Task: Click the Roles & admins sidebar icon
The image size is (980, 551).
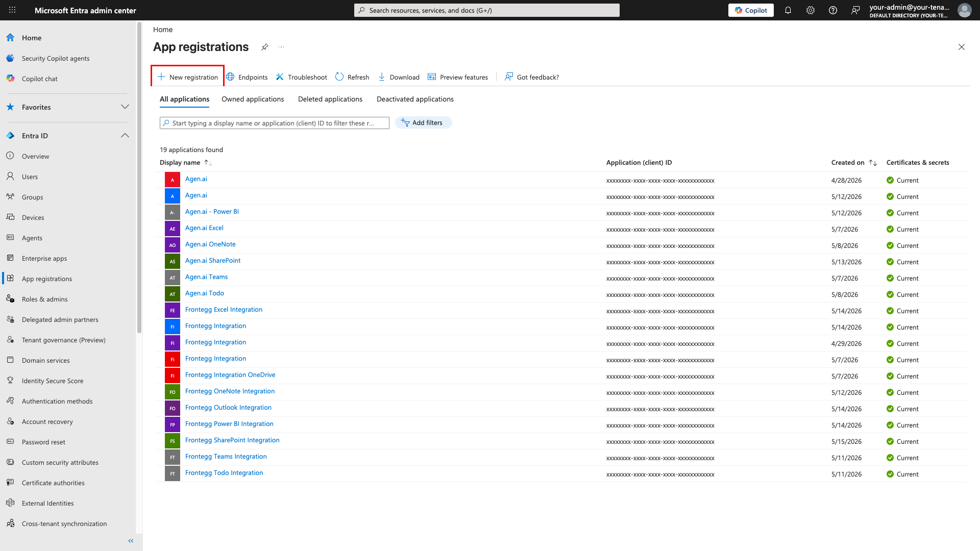Action: tap(10, 299)
